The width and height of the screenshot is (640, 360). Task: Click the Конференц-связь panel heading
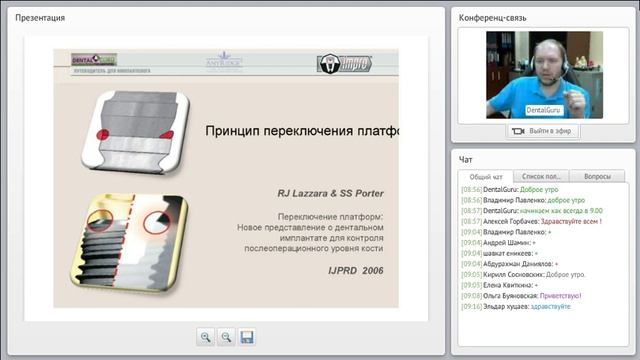(x=493, y=18)
